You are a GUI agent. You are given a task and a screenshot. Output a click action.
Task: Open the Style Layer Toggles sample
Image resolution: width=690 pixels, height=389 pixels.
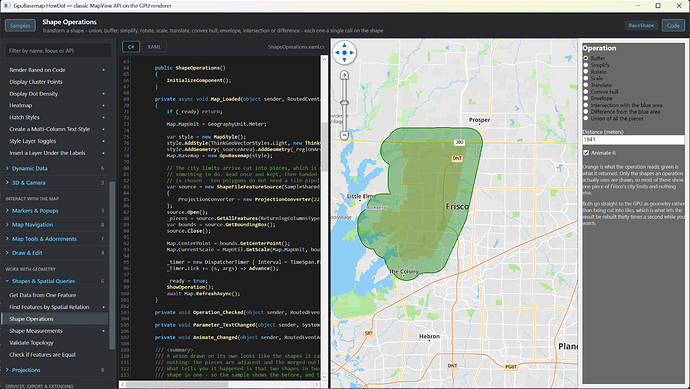tap(55, 141)
